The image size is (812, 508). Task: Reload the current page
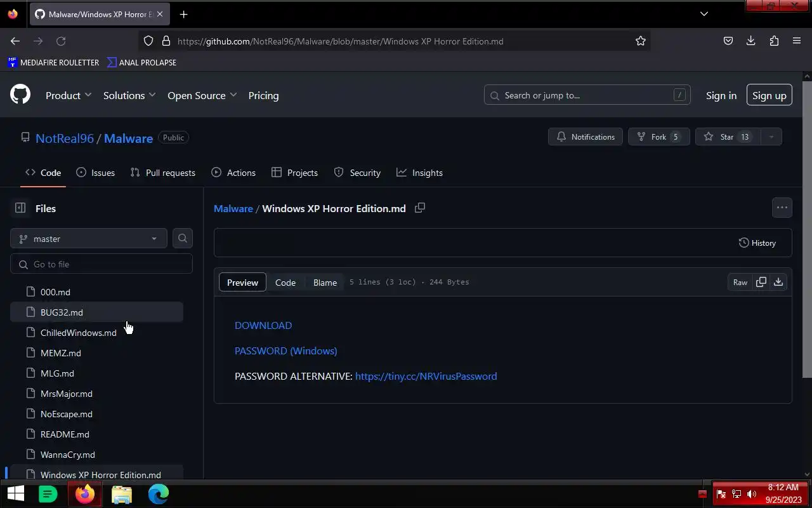point(61,41)
